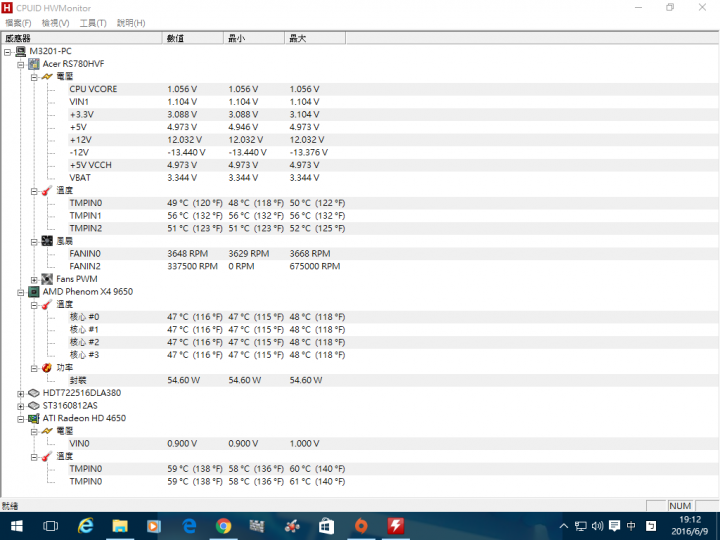Open the 檢視(V) menu

point(56,23)
